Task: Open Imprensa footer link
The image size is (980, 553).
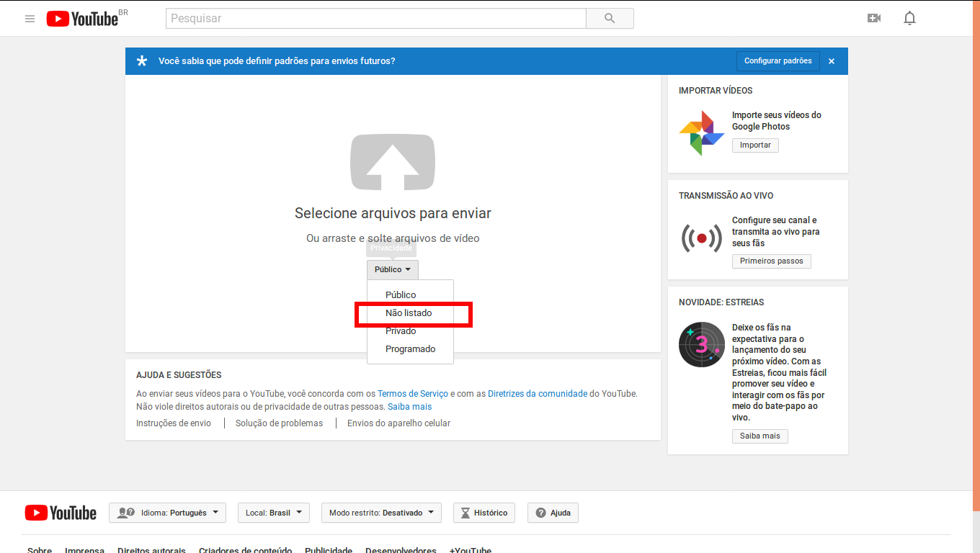Action: pyautogui.click(x=84, y=550)
